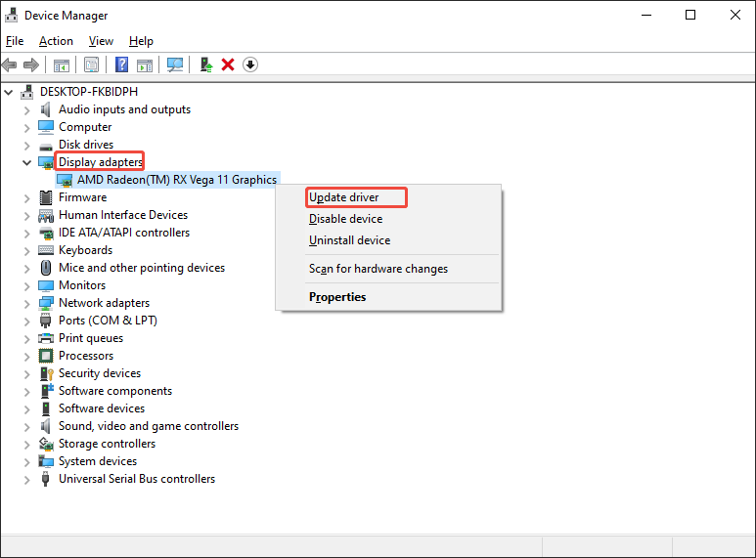Select the Print queues label
This screenshot has height=558, width=756.
pos(91,338)
